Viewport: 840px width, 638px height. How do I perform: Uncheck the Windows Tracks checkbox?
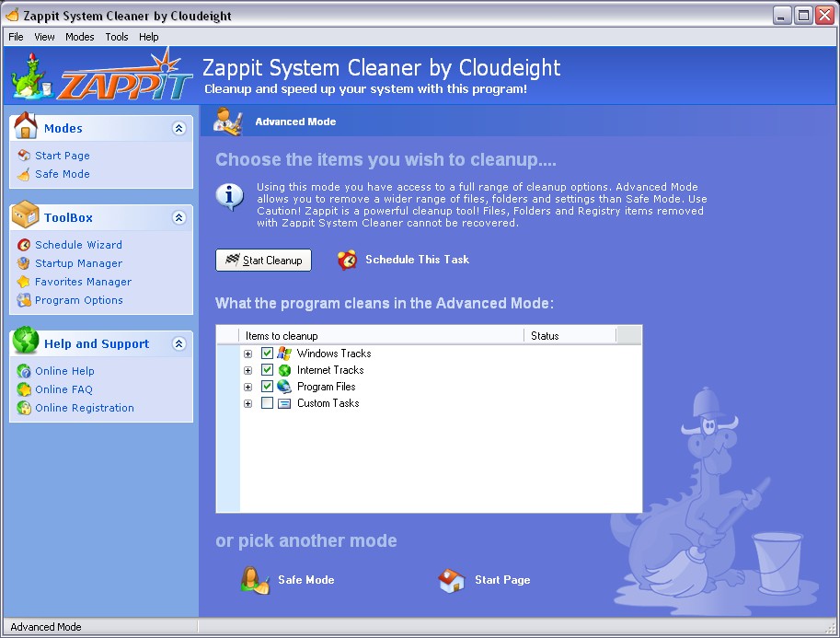[x=267, y=354]
